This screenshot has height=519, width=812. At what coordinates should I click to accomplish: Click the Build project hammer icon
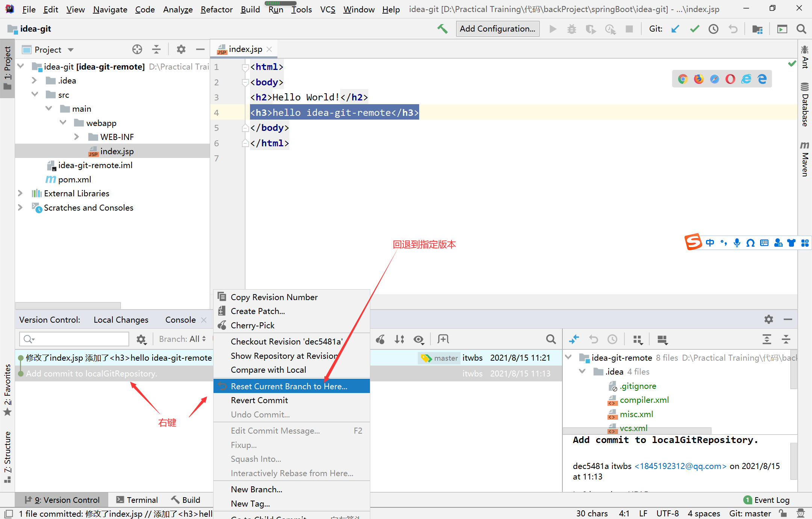[442, 29]
